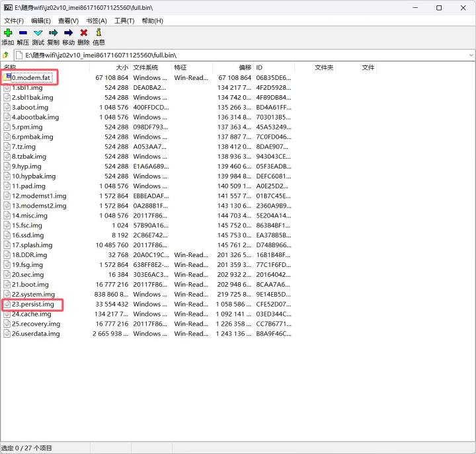
Task: Click the green plus Add icon
Action: pos(8,32)
